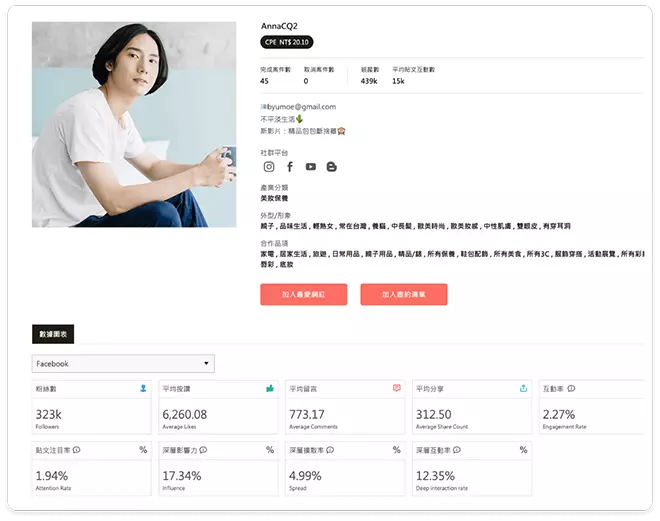This screenshot has width=660, height=521.
Task: Click the comment icon in Average Comments card
Action: click(x=397, y=388)
